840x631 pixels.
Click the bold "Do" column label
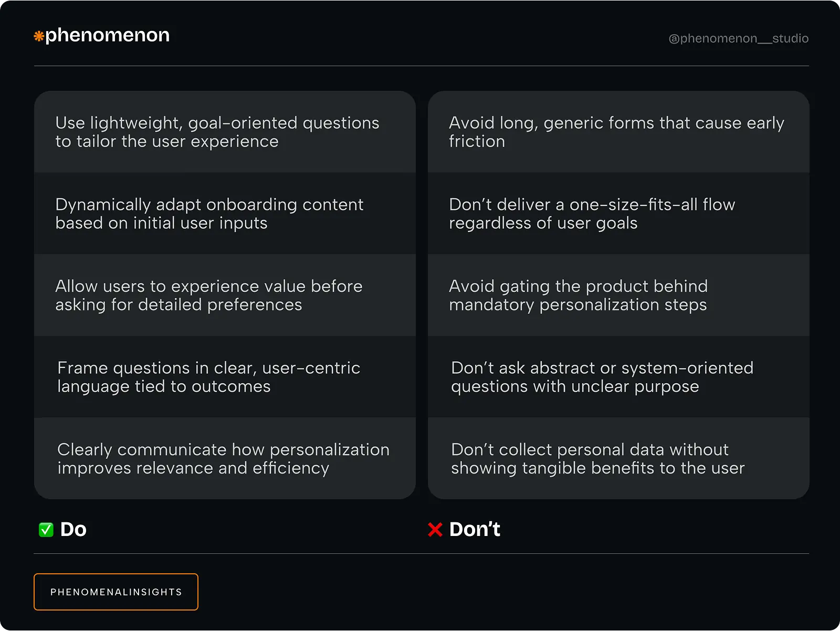pyautogui.click(x=73, y=529)
